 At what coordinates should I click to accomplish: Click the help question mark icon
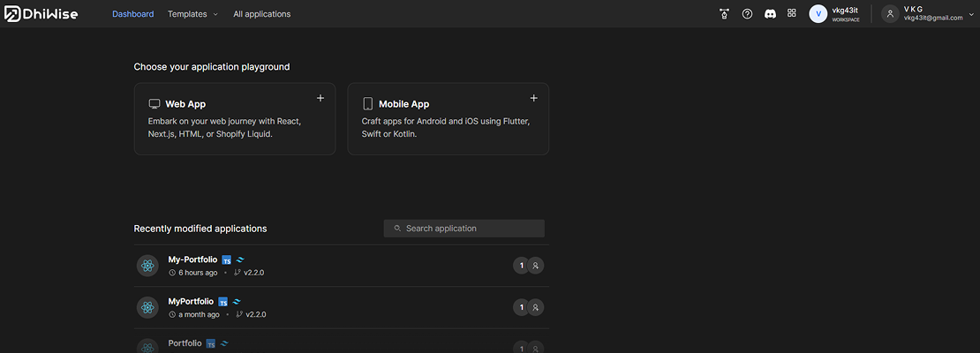[747, 14]
